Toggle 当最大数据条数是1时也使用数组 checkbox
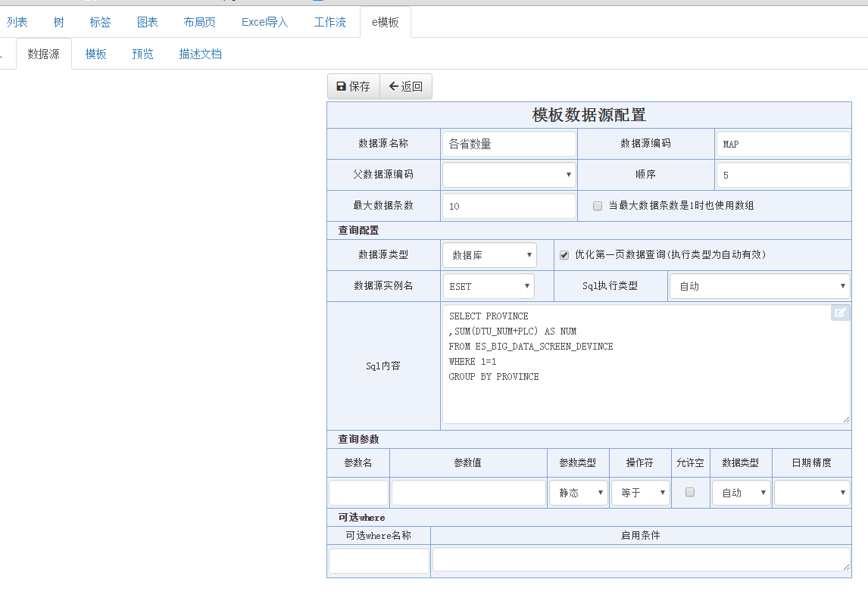Screen dimensions: 868x607 tap(598, 206)
